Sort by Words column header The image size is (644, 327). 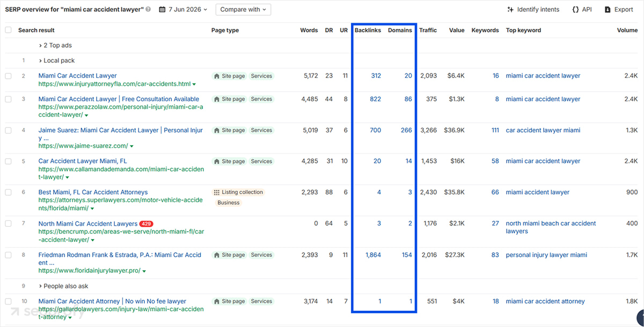coord(309,30)
